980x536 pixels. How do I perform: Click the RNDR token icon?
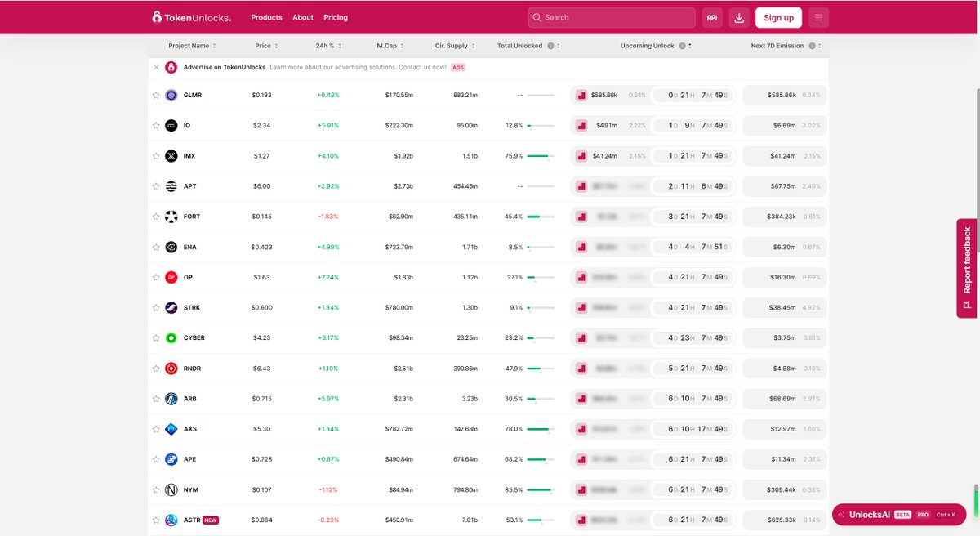171,368
